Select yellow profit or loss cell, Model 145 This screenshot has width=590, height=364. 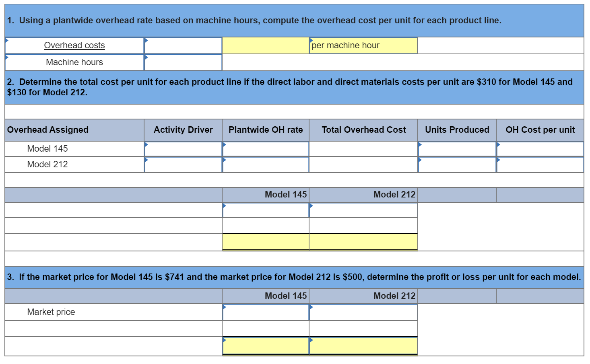266,346
